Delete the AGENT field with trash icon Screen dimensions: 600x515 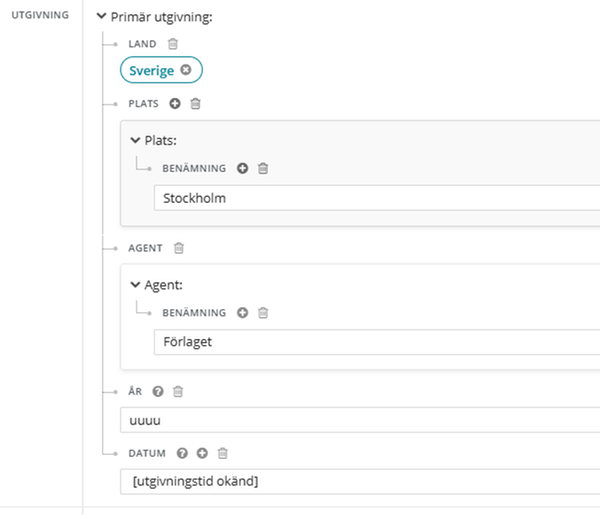tap(179, 247)
